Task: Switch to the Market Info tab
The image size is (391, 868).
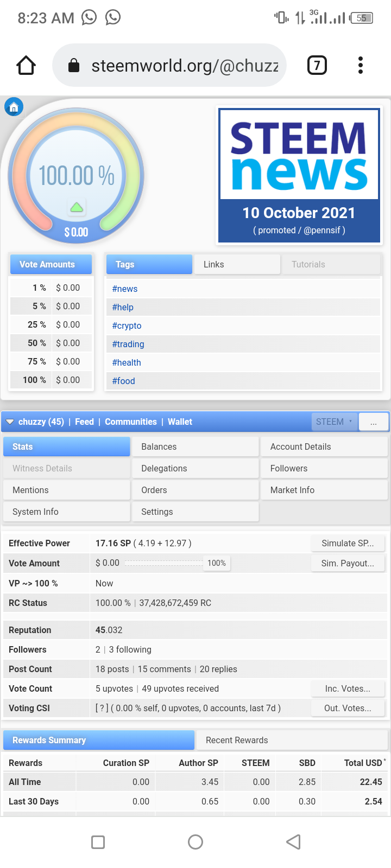Action: coord(324,490)
